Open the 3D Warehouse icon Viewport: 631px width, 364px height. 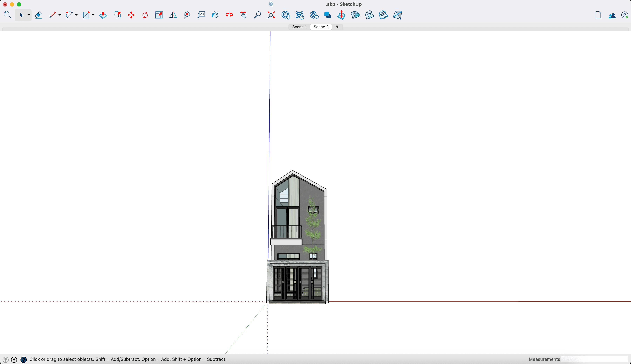pyautogui.click(x=286, y=15)
